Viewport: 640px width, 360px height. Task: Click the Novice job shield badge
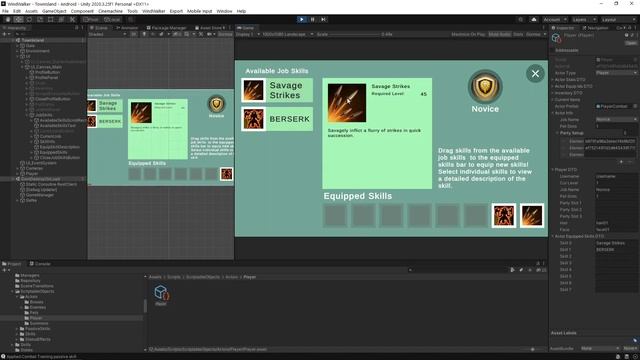click(x=485, y=87)
